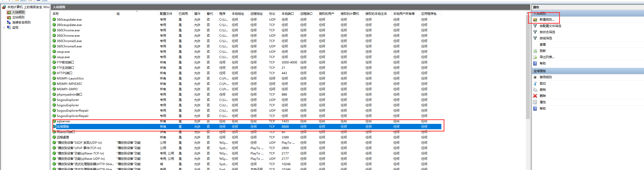This screenshot has width=644, height=170.
Task: Click the 帮助 icon below 导出列表
Action: point(535,63)
